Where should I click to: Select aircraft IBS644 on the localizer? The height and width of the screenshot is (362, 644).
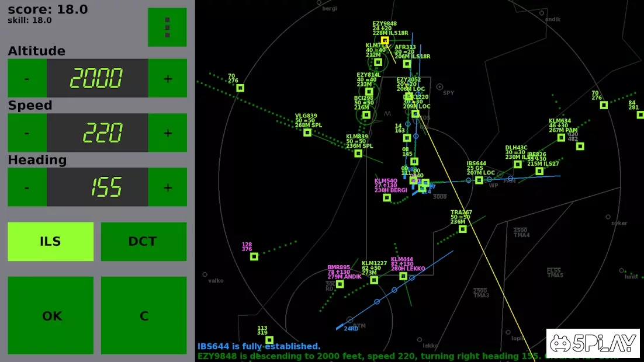[x=479, y=180]
